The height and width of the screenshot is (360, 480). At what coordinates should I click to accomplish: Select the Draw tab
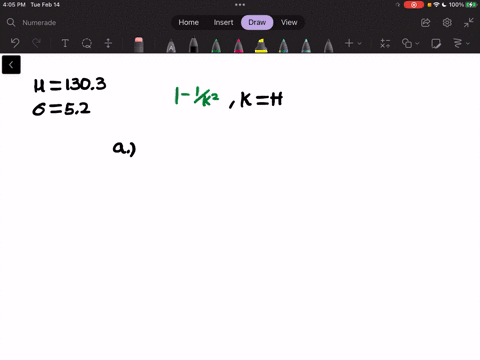click(x=257, y=22)
